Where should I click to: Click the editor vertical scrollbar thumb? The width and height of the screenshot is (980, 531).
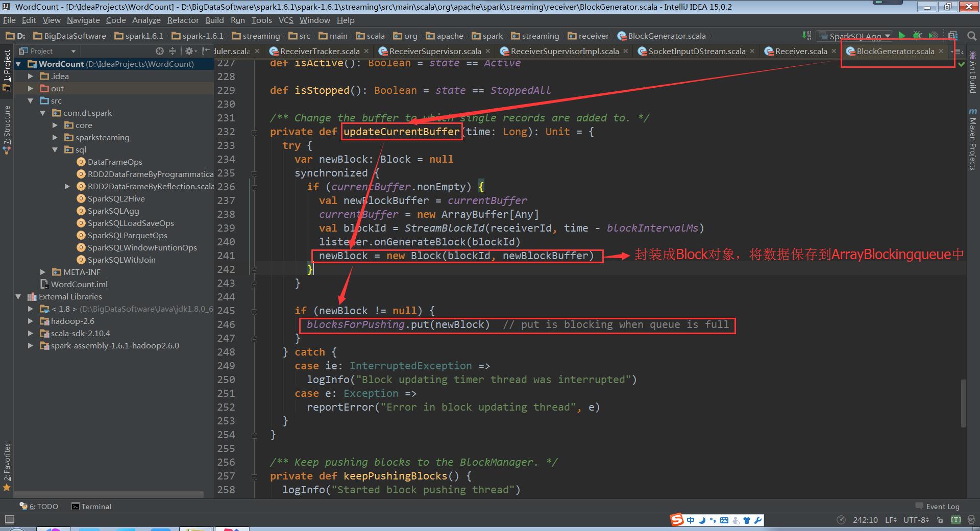coord(963,403)
